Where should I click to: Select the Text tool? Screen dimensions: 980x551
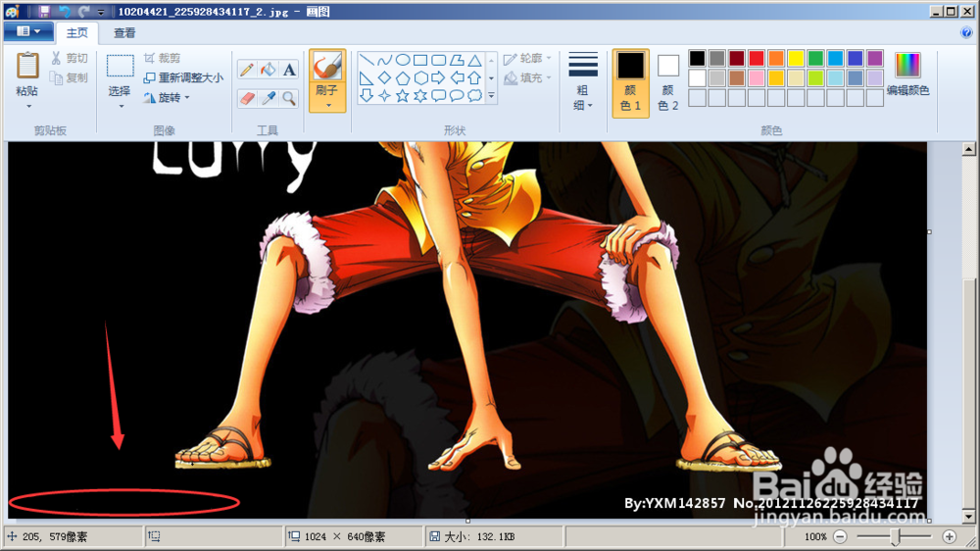tap(289, 70)
